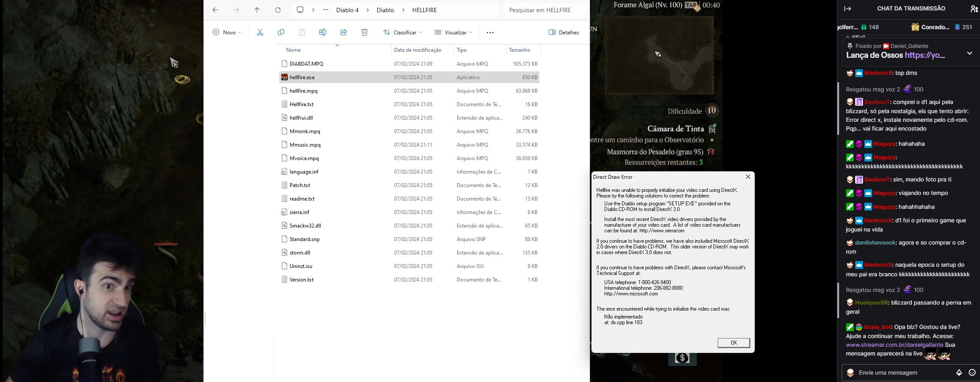The height and width of the screenshot is (382, 980).
Task: Select hellfrui.dll file
Action: 409,117
